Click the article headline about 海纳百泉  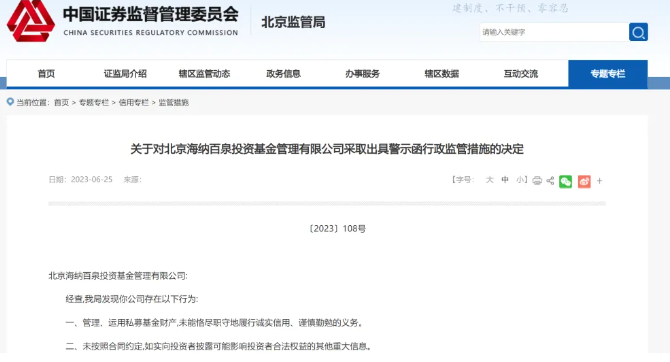pos(327,149)
